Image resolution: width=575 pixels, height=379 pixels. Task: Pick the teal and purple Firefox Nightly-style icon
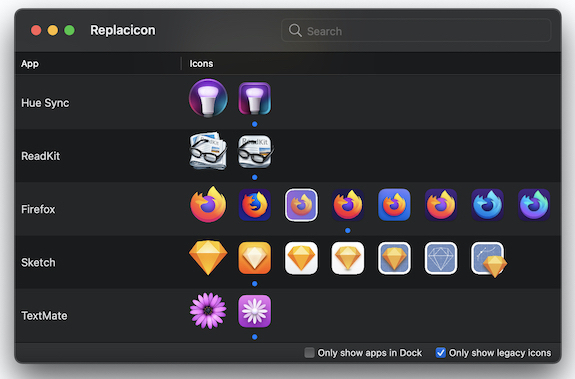(x=534, y=205)
